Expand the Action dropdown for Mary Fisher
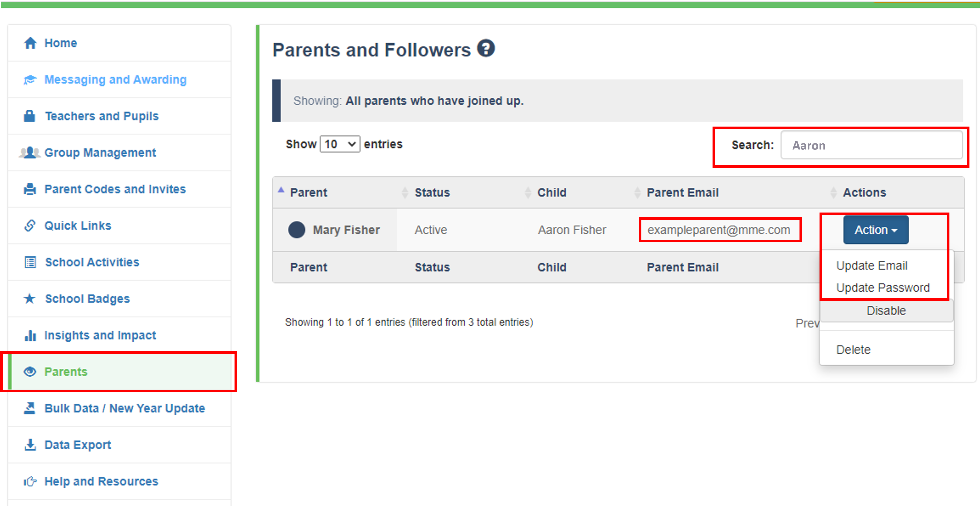 [x=875, y=230]
